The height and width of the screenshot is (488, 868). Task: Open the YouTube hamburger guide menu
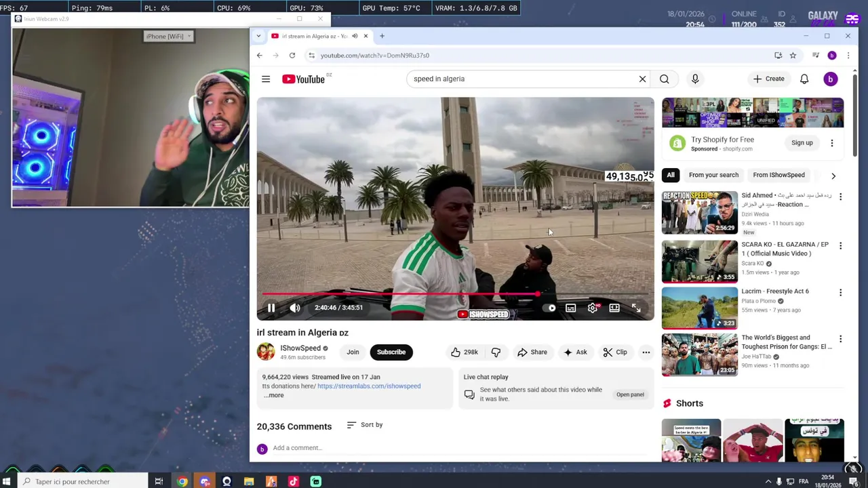pyautogui.click(x=266, y=79)
